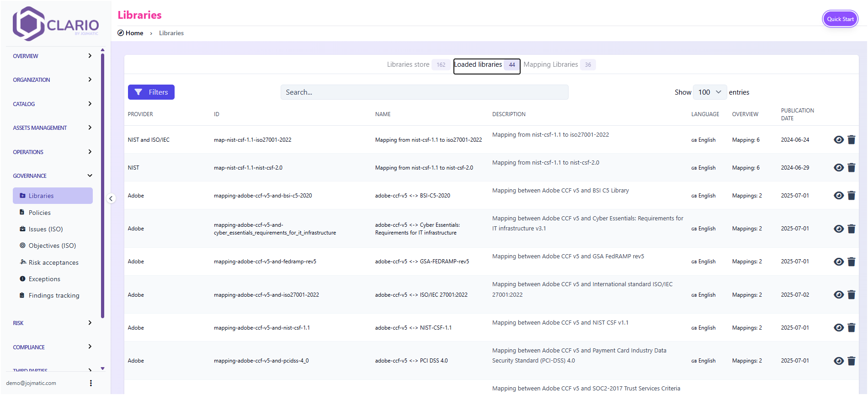Open the Filters panel
Screen dimensions: 868x395
coord(151,92)
